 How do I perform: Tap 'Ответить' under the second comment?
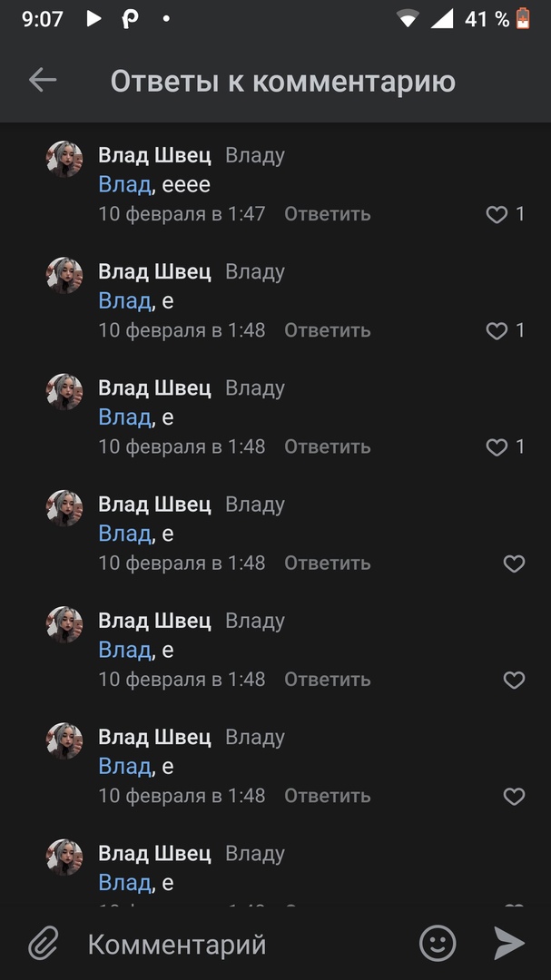[327, 330]
